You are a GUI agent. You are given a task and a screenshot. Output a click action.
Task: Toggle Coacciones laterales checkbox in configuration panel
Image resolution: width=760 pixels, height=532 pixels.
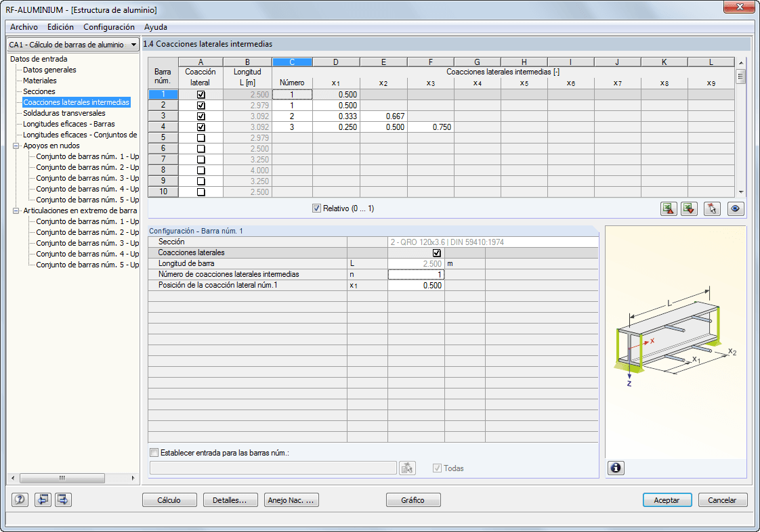[437, 253]
